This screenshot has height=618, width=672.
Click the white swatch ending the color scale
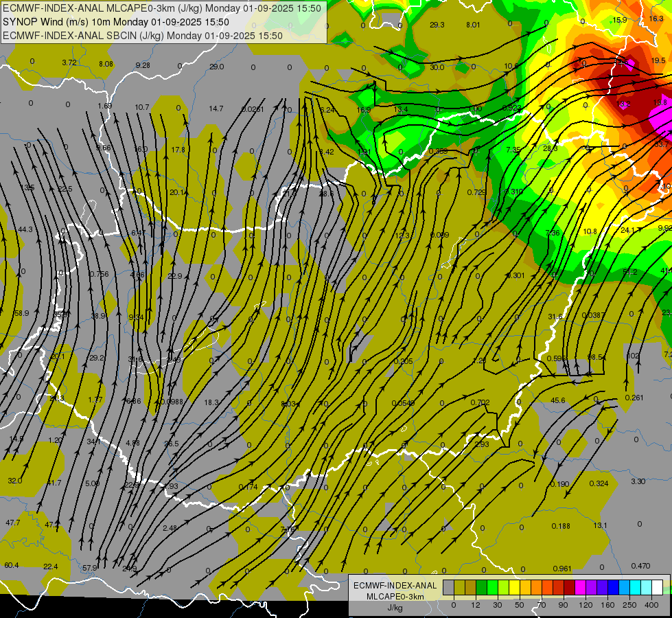coord(658,587)
